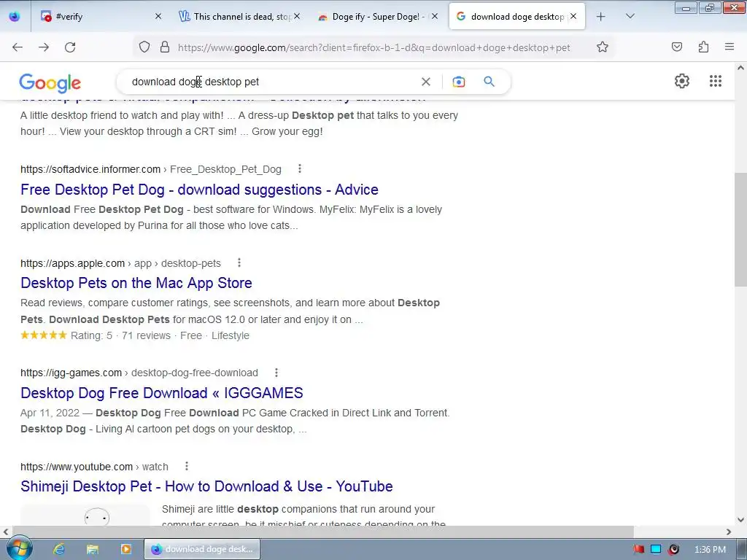Open the Extensions puzzle icon
Screen dimensions: 747x560
tap(703, 47)
